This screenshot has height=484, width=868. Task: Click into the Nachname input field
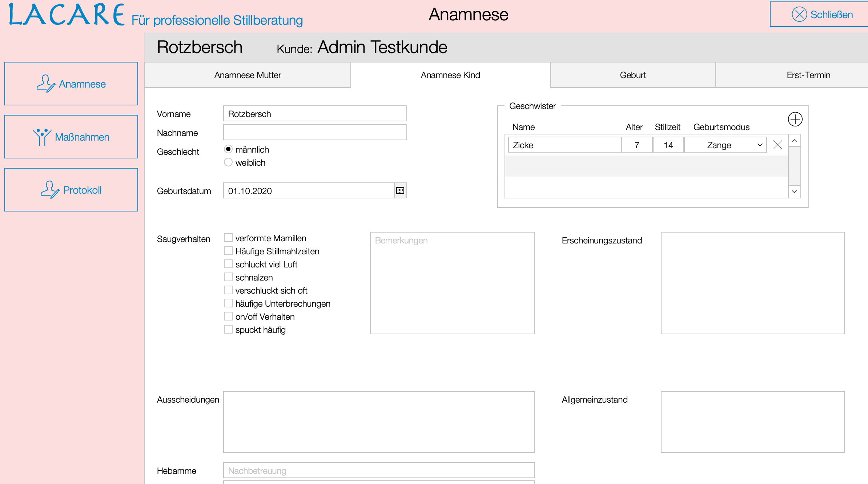[x=315, y=133]
